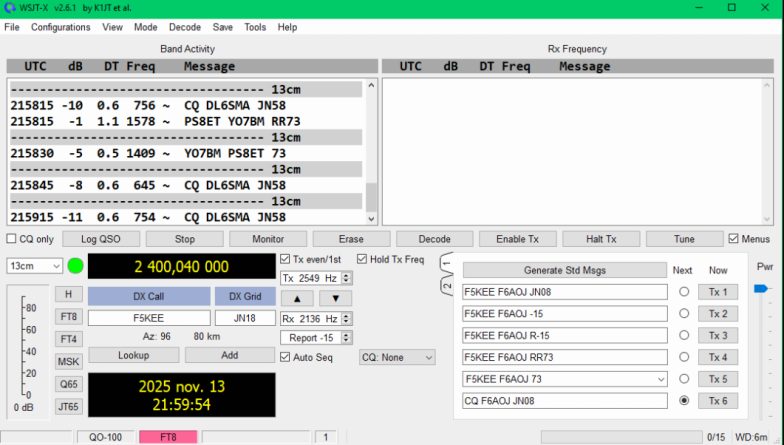This screenshot has height=445, width=784.
Task: Disable the Auto Seq checkbox
Action: (x=285, y=357)
